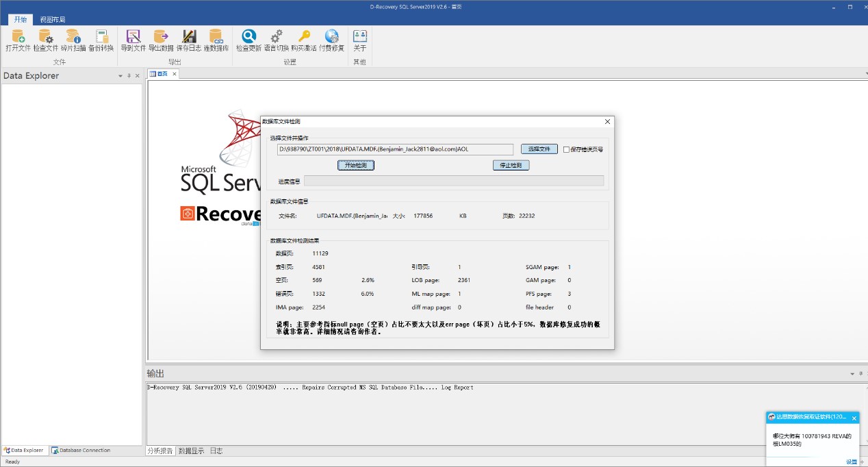Click the log line in the output panel
Screen dimensions: 868x467
[x=310, y=388]
